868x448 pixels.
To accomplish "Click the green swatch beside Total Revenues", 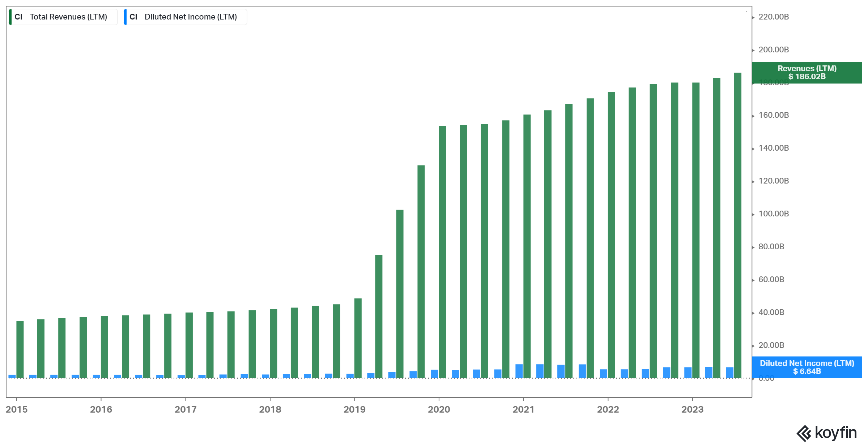I will (10, 17).
